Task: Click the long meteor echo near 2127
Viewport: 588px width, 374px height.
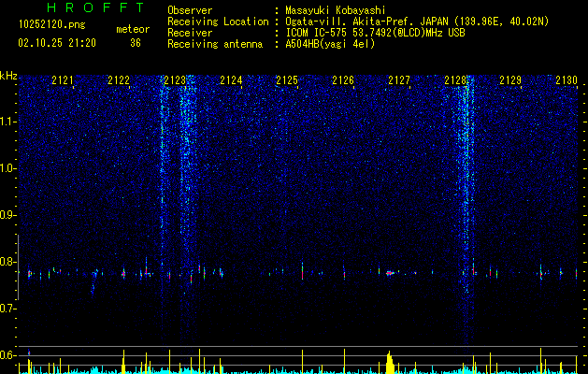Action: [391, 273]
